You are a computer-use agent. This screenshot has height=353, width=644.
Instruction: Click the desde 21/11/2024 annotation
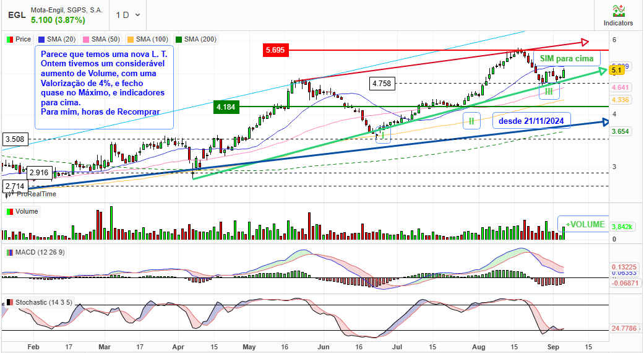coord(531,121)
